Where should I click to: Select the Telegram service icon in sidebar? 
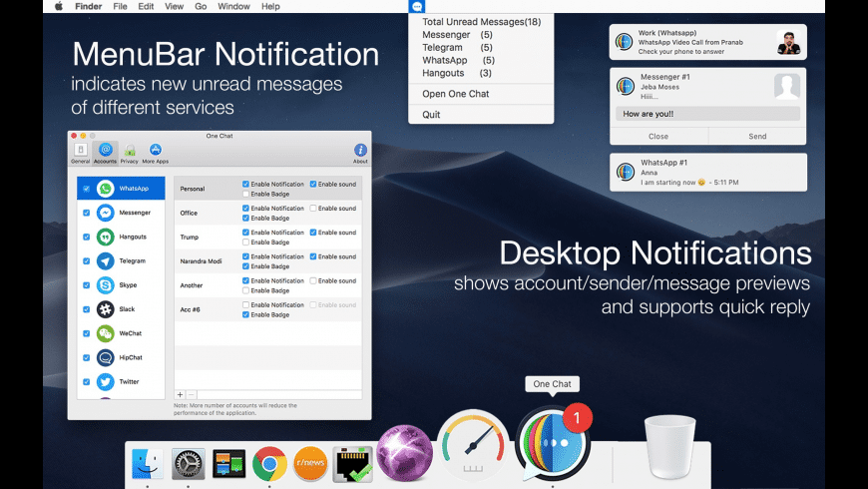point(105,260)
